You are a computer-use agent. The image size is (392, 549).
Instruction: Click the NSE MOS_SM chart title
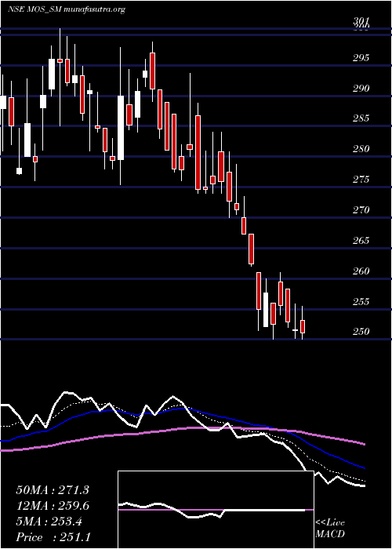67,9
